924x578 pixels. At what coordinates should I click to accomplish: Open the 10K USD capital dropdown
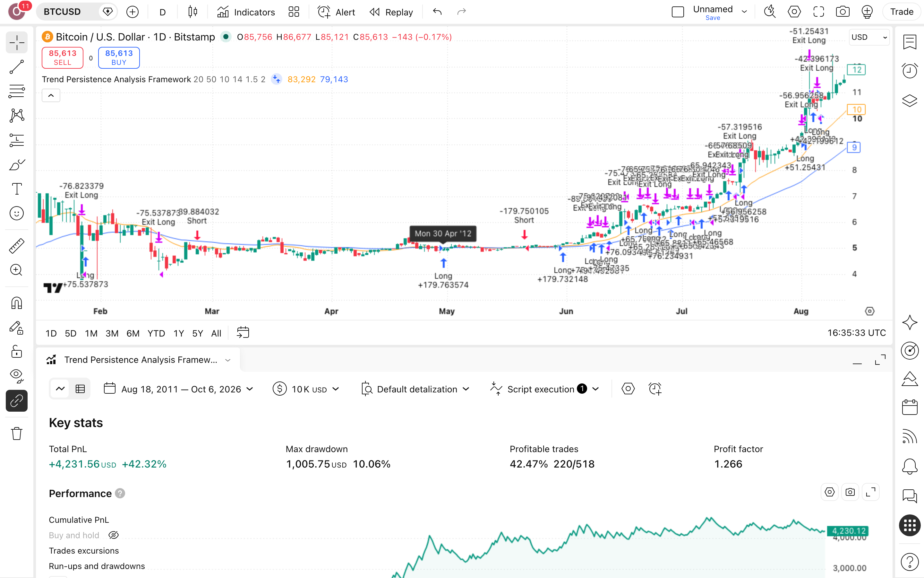306,389
